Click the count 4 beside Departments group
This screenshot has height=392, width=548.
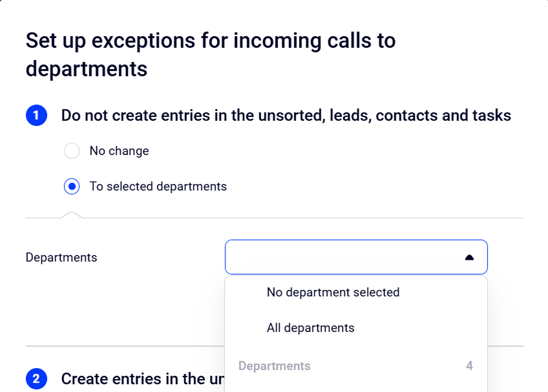469,366
